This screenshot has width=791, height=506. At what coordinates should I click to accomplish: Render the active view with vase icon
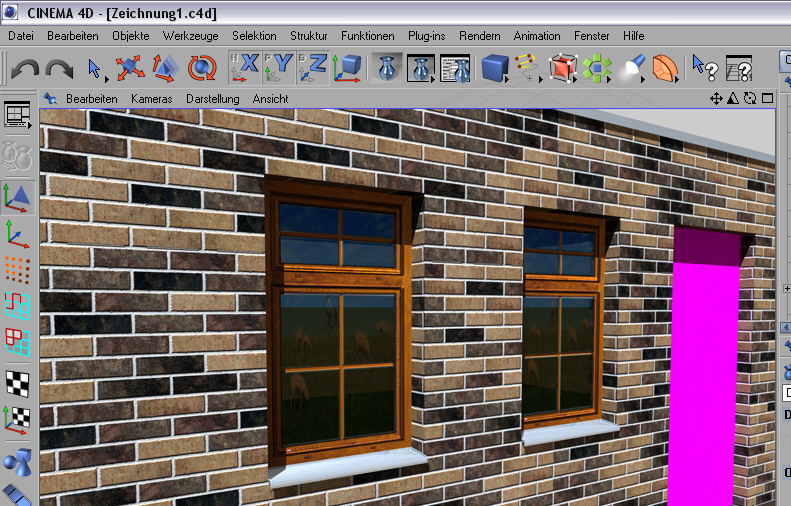click(x=387, y=68)
